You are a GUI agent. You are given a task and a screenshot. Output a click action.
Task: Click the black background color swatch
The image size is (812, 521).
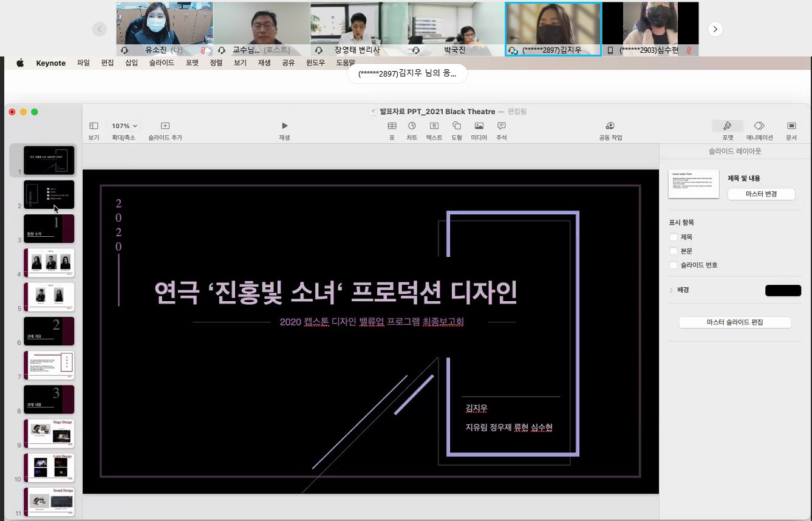click(783, 291)
